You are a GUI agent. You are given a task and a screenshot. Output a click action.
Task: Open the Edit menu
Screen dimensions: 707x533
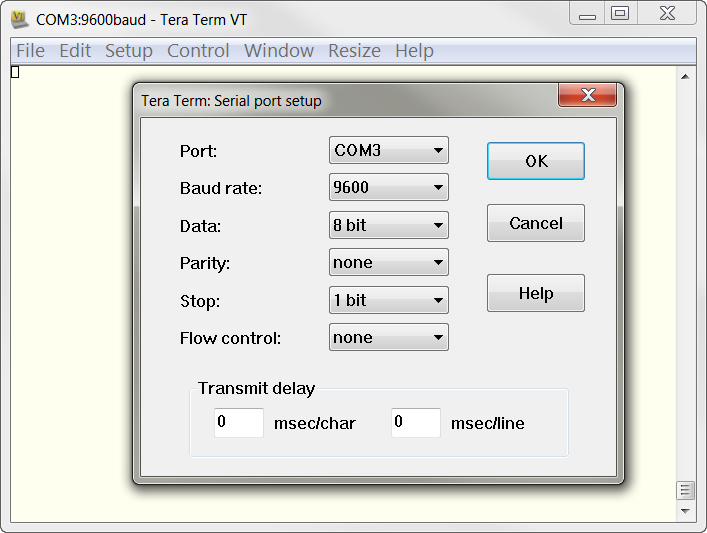point(75,51)
